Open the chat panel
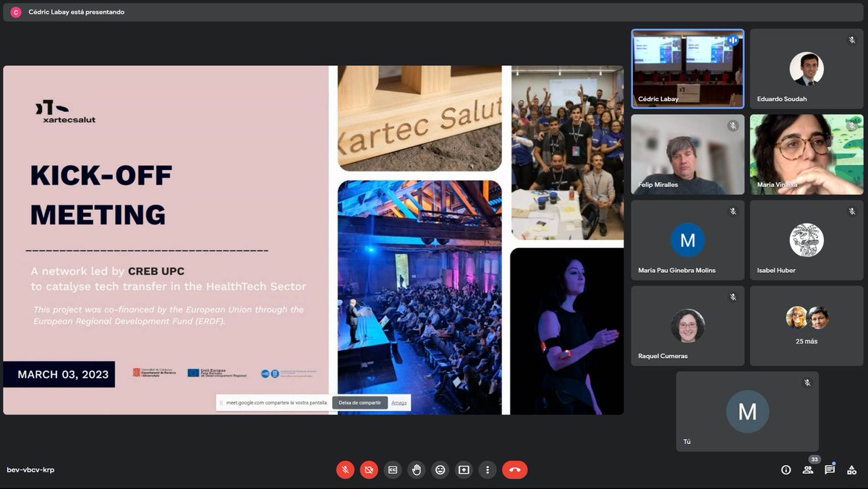The width and height of the screenshot is (868, 489). click(x=830, y=469)
